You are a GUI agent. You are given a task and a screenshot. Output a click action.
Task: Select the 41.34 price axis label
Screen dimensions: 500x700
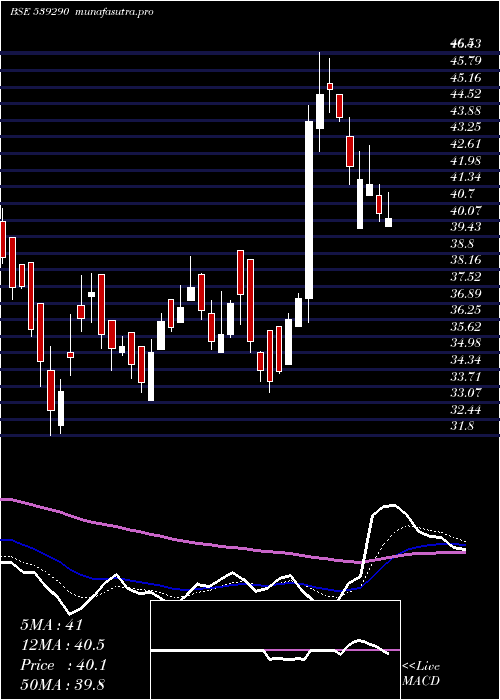(x=466, y=177)
